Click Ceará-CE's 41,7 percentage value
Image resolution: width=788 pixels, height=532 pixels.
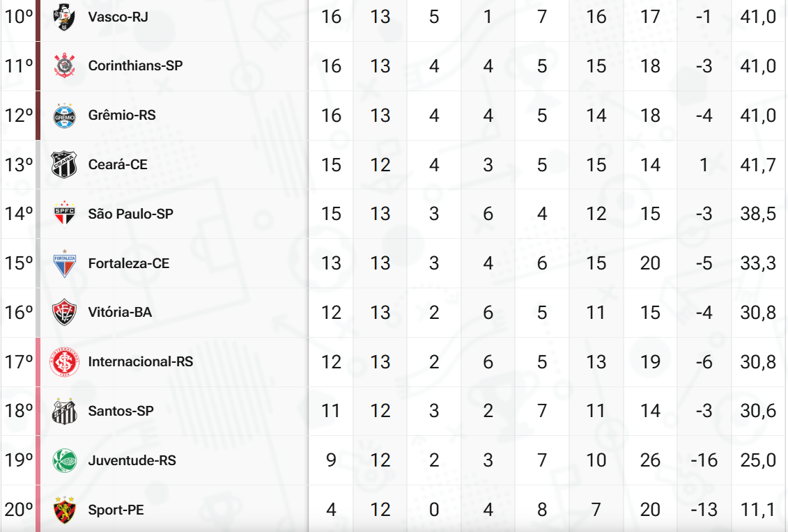(757, 165)
